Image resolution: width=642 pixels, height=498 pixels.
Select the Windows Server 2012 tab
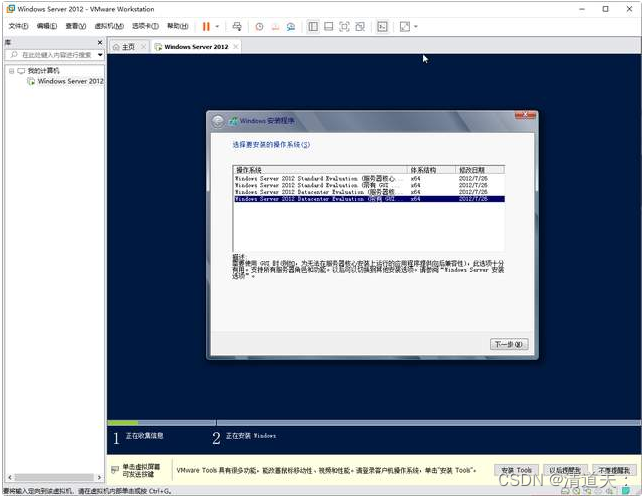[x=196, y=47]
